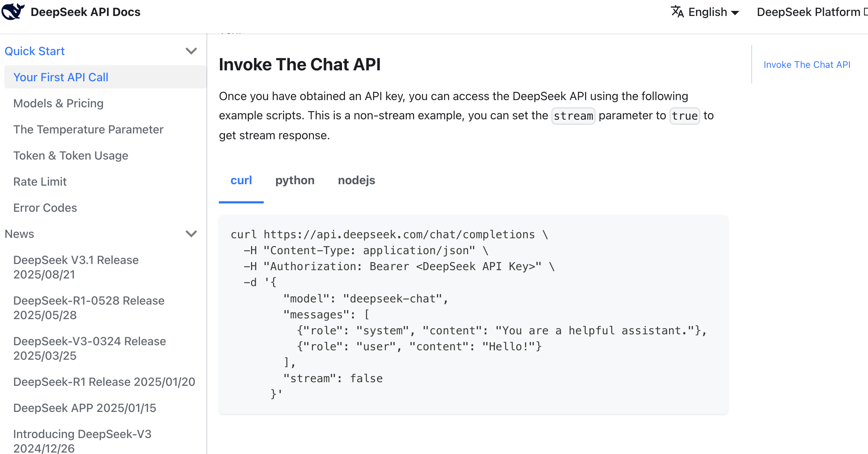Select Your First API Call item
Screen dimensions: 868x454
[x=61, y=77]
